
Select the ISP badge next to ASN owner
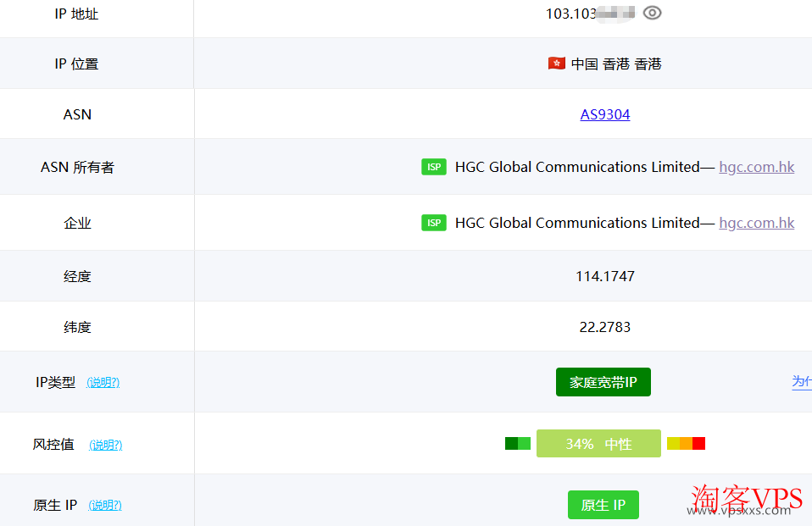(x=433, y=167)
